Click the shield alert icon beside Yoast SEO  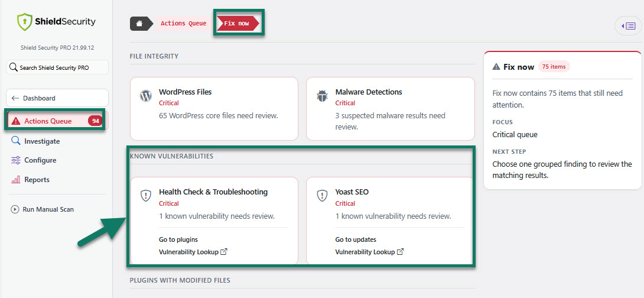[323, 196]
